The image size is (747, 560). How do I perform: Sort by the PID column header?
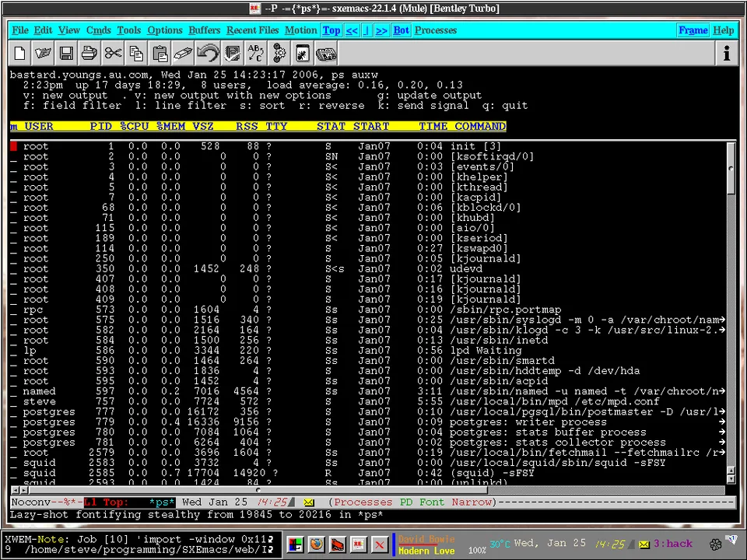point(100,126)
